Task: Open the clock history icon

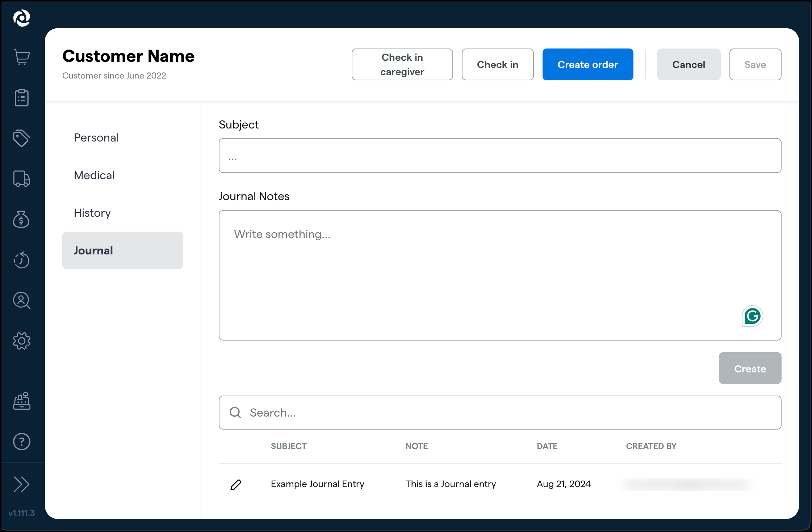Action: pos(21,260)
